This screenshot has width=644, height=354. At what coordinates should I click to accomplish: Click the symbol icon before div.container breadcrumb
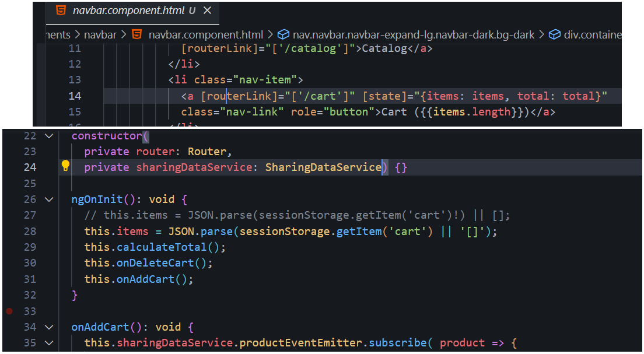(555, 34)
